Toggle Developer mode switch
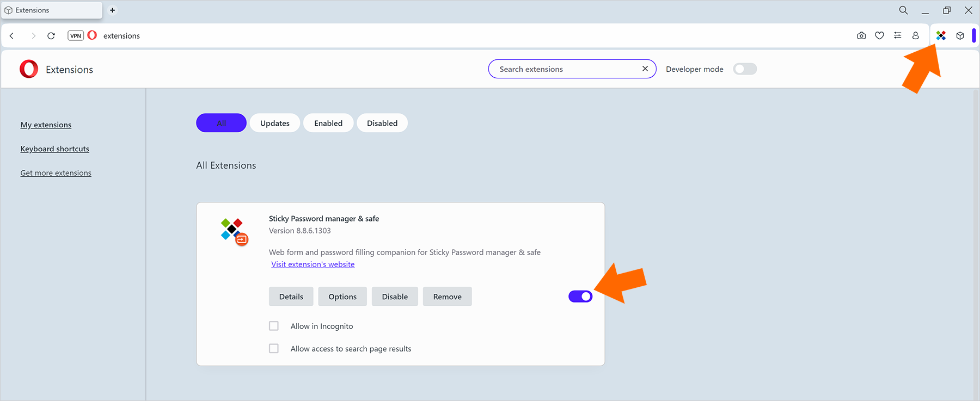 [745, 69]
